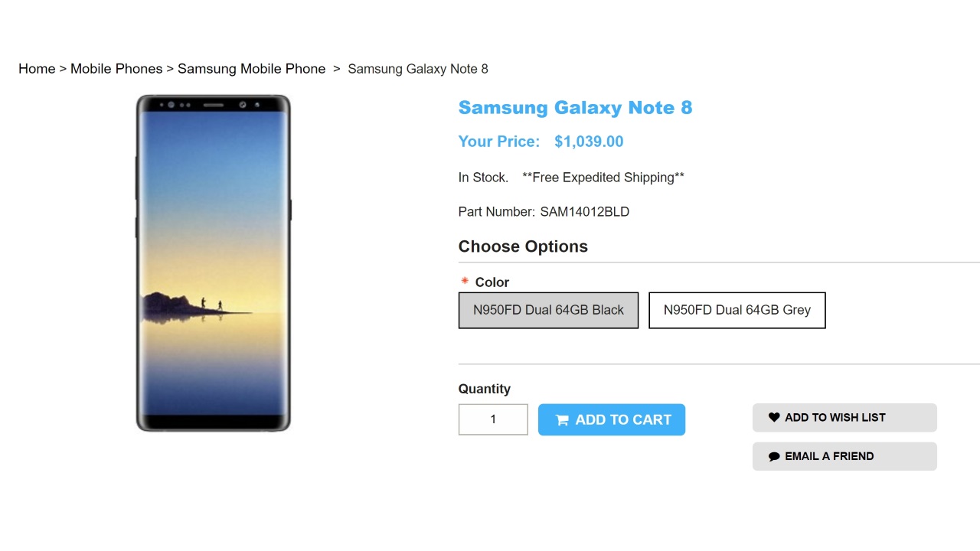Click the Email a Friend text
Screen dimensions: 980x551
[x=829, y=456]
